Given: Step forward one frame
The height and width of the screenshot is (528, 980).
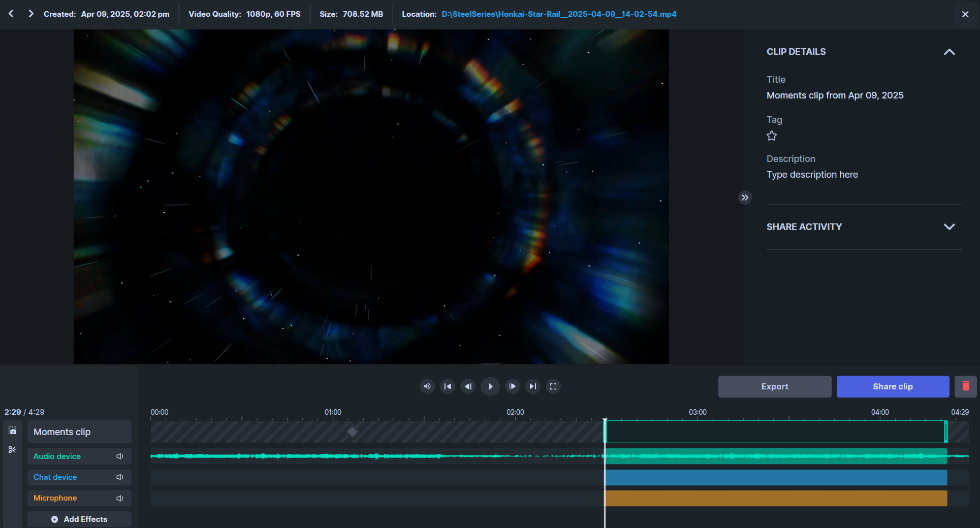Looking at the screenshot, I should 512,386.
